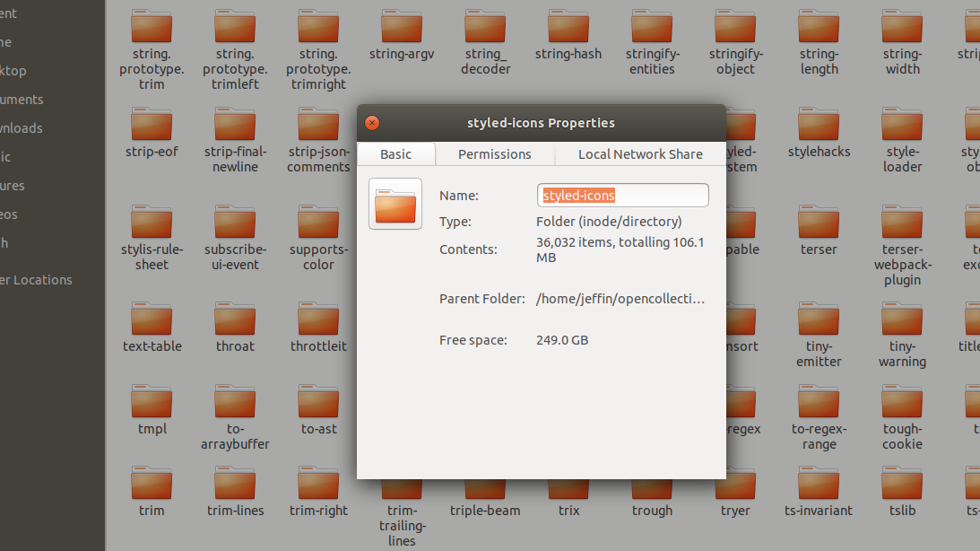Select the trim-lines folder
This screenshot has height=551, width=980.
pyautogui.click(x=235, y=492)
